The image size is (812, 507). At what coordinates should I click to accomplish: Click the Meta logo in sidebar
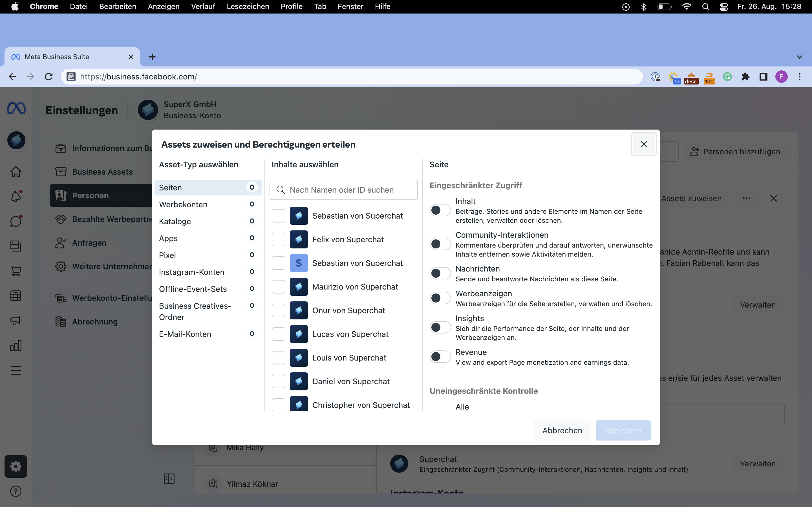tap(16, 109)
